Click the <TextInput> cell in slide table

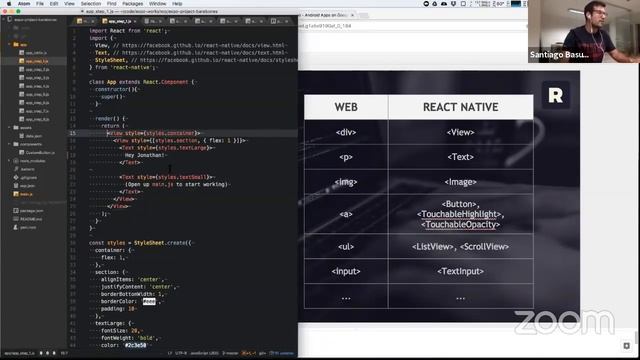460,271
